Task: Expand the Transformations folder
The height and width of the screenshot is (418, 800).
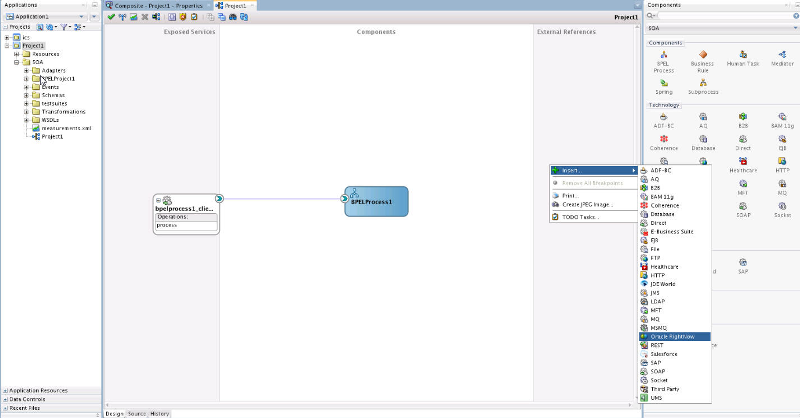Action: pyautogui.click(x=26, y=111)
